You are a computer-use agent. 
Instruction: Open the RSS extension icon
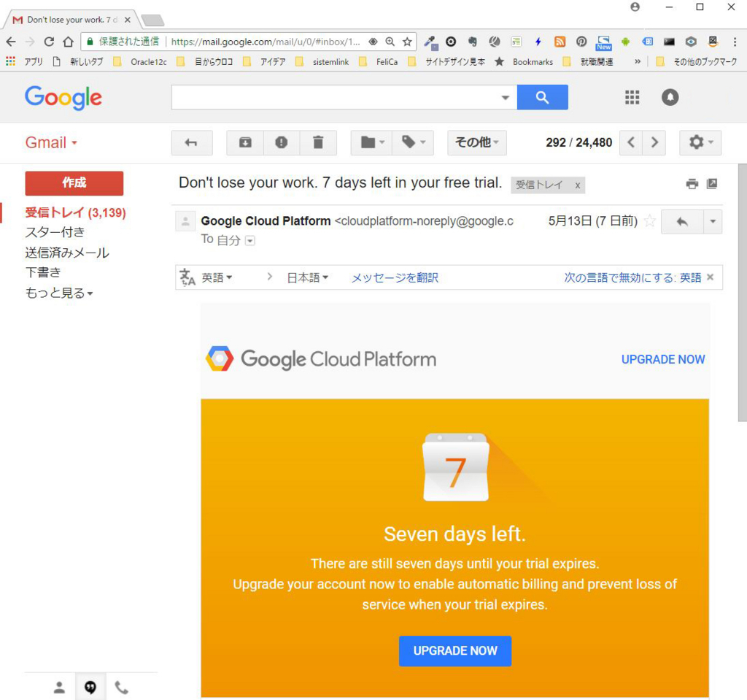pos(560,42)
